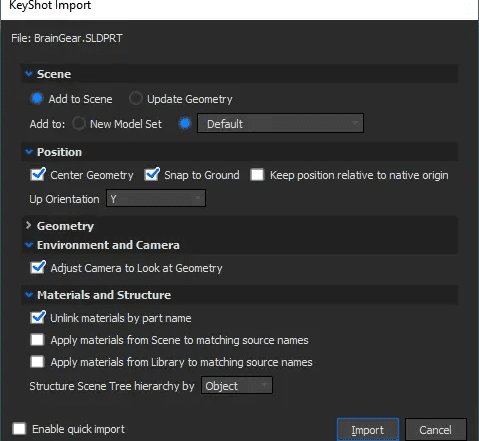
Task: Select the Add to Scene radio button
Action: coord(37,99)
